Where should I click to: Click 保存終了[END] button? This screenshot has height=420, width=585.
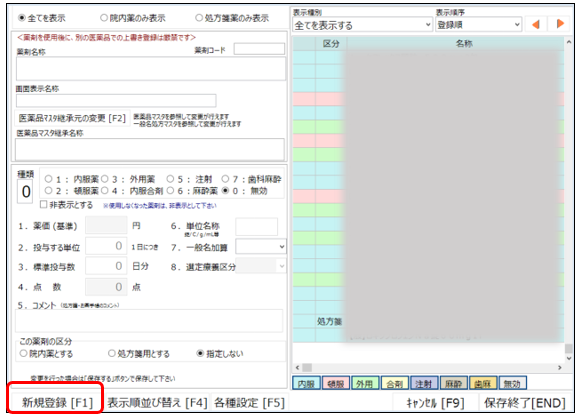pyautogui.click(x=525, y=403)
